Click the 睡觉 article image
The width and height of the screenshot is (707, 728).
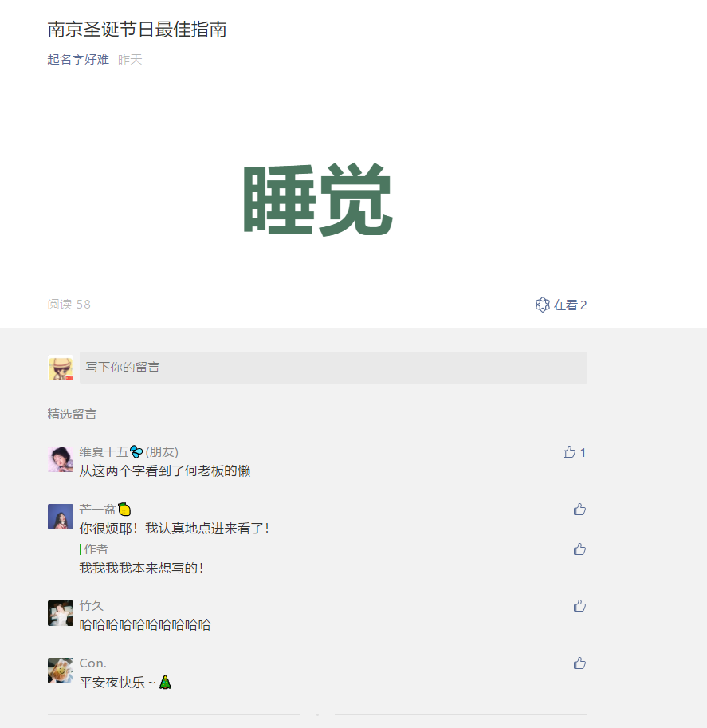317,199
